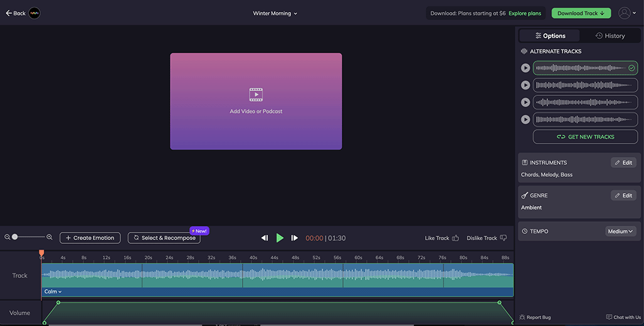Switch to the History tab
Viewport: 644px width, 326px height.
pos(610,36)
